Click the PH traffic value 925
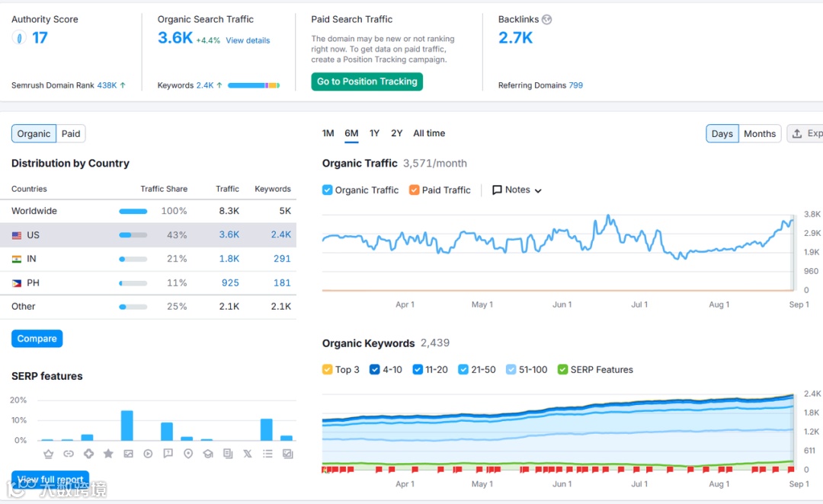 click(230, 282)
